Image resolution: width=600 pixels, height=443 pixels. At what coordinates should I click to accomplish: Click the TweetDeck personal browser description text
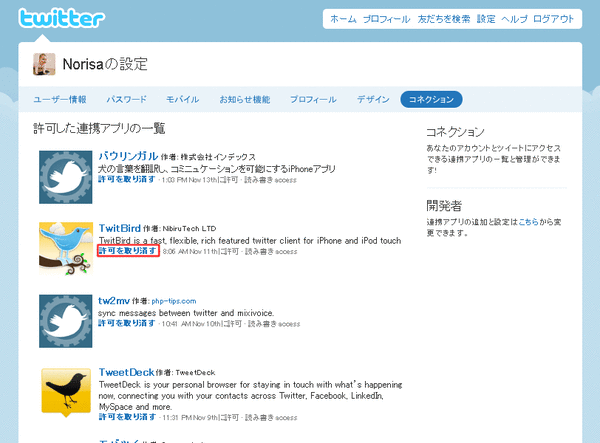pos(250,396)
